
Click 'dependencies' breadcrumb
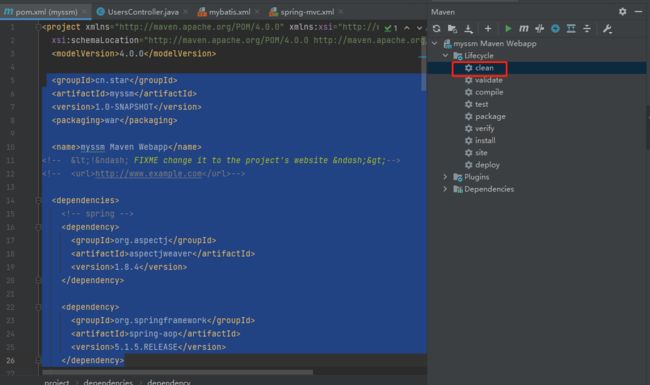108,382
